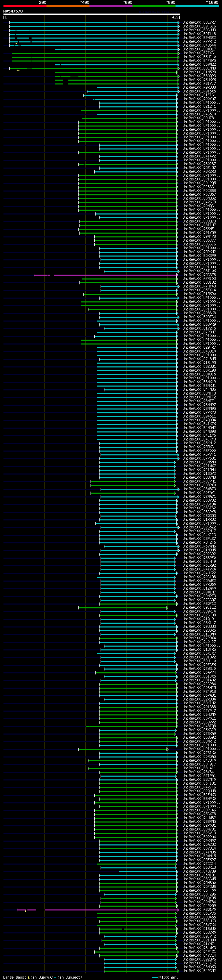This screenshot has width=222, height=980.
Task: Open hit UniRef100_B9T118
Action: tap(199, 34)
